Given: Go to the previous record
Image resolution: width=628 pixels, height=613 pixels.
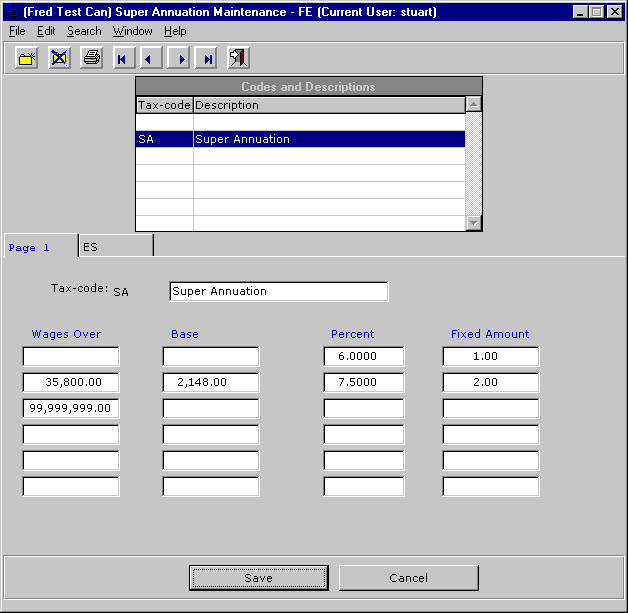Looking at the screenshot, I should [x=151, y=59].
